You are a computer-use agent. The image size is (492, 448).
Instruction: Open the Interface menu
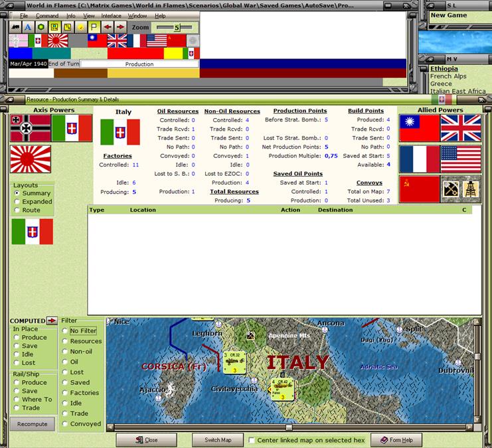111,16
